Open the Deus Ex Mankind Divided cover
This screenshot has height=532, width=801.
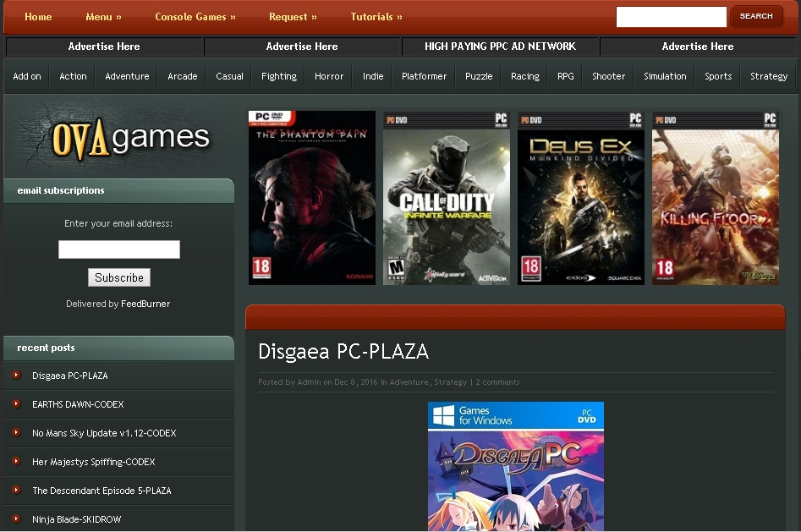coord(580,197)
